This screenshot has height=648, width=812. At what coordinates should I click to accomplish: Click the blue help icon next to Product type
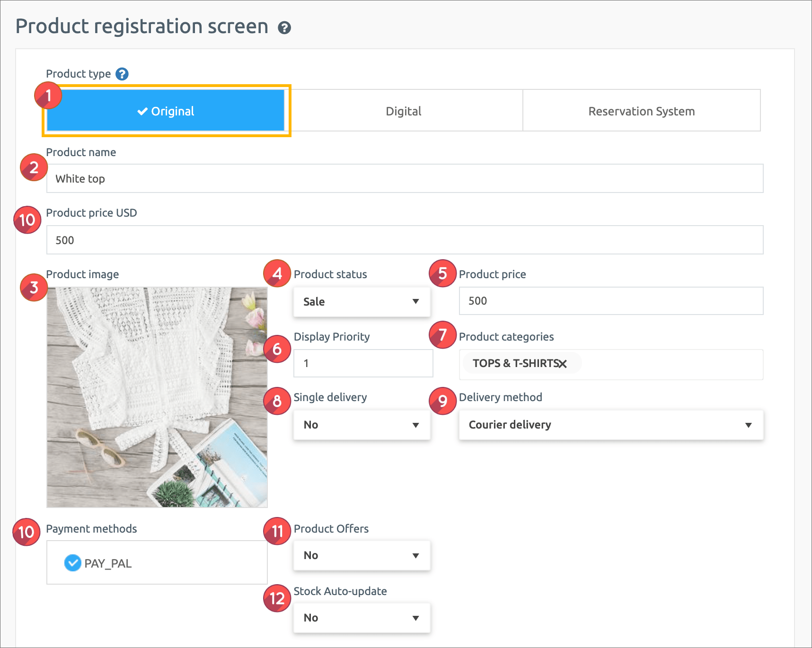(122, 74)
